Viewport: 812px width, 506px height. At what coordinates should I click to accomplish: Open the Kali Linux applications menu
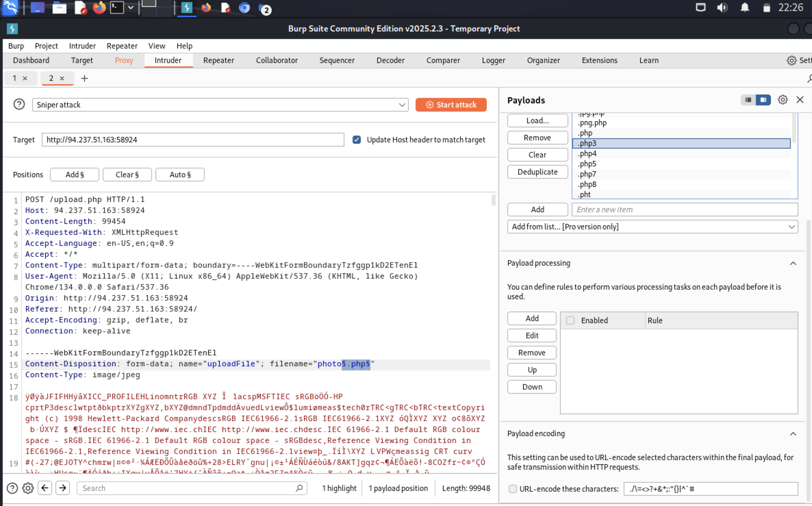(x=10, y=8)
